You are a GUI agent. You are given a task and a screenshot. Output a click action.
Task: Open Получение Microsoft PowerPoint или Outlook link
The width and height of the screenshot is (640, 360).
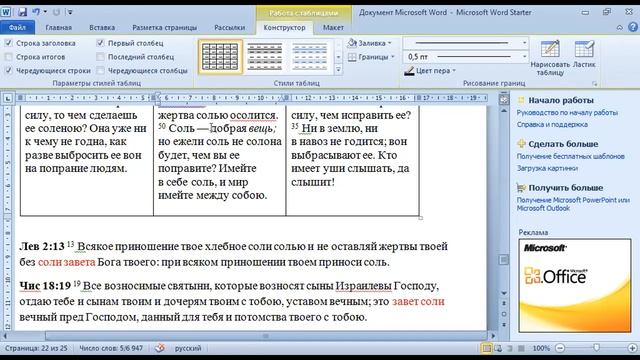coord(573,204)
